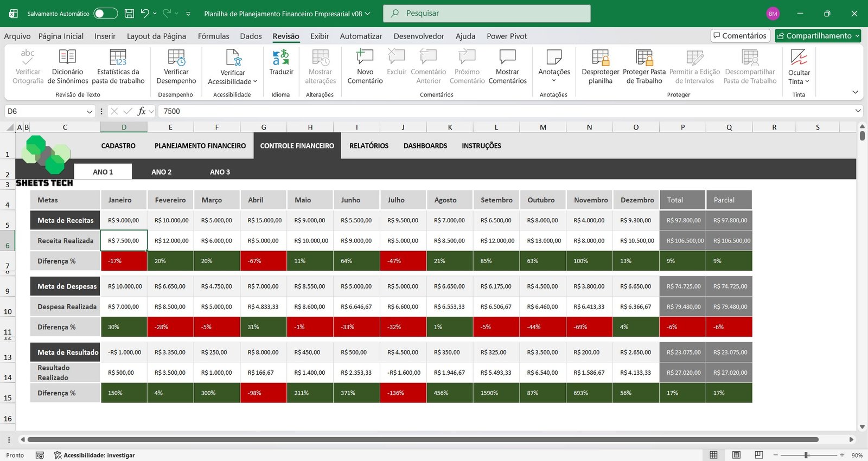The image size is (868, 461).
Task: Open Estatísticas da pasta de trabalho
Action: pyautogui.click(x=118, y=57)
